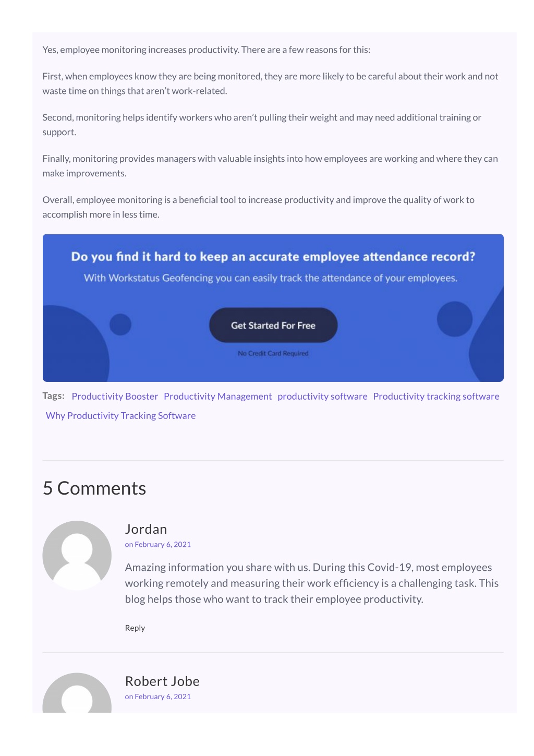Click Robert Jobe's avatar icon
The height and width of the screenshot is (756, 534).
point(77,693)
